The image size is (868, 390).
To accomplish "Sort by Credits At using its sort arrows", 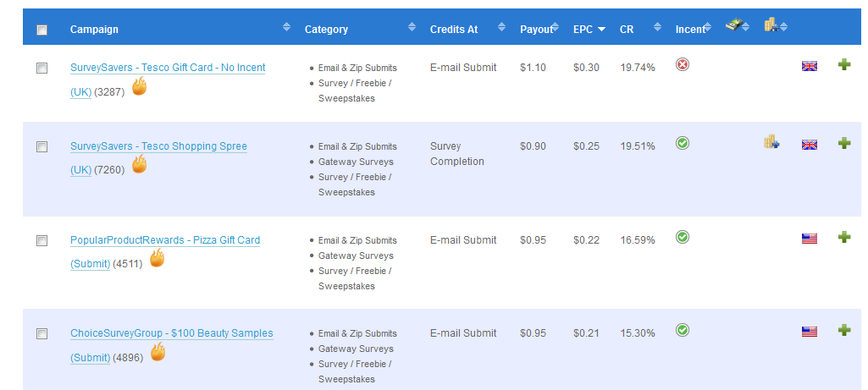I will [501, 26].
